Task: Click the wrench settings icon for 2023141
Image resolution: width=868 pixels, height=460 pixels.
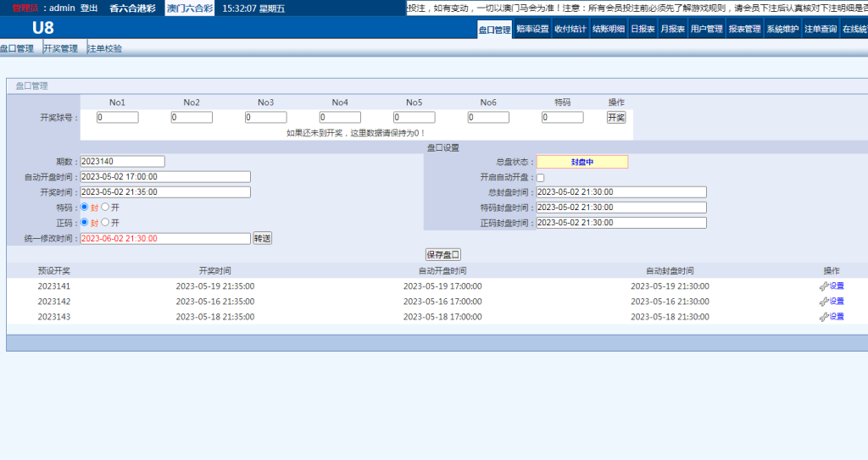Action: [823, 286]
